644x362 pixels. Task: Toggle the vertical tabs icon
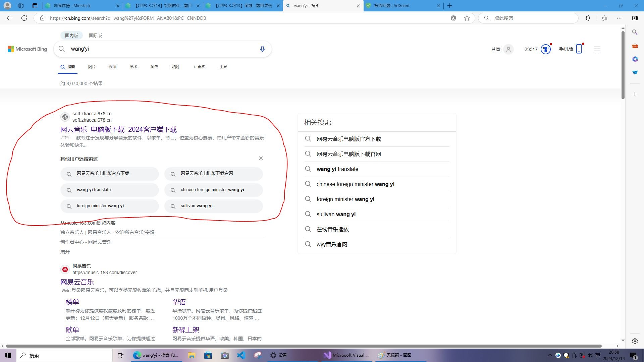tap(35, 6)
